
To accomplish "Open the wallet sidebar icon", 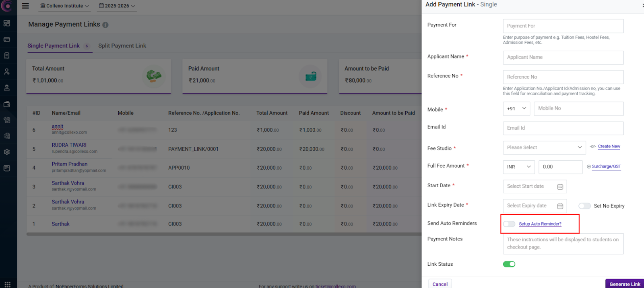I will pos(7,104).
